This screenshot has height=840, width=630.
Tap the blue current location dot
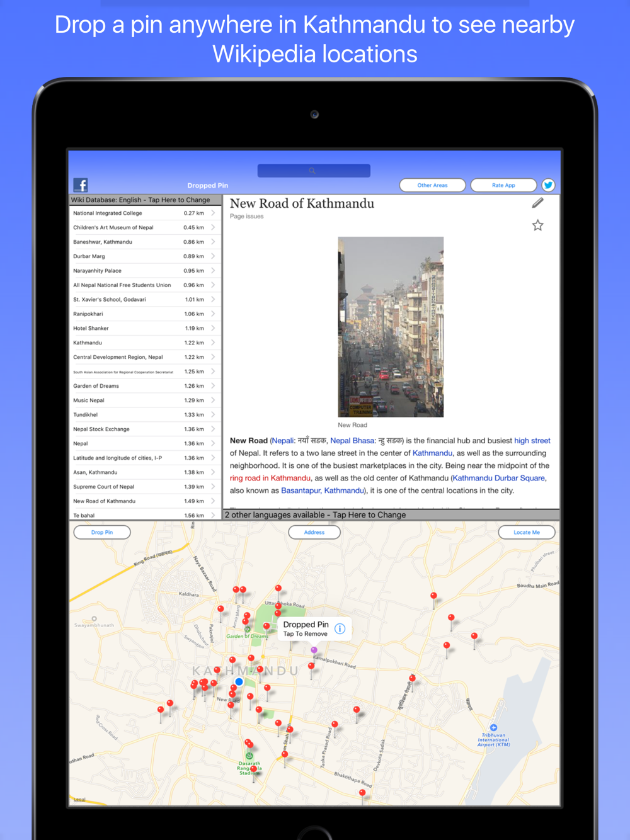point(239,681)
